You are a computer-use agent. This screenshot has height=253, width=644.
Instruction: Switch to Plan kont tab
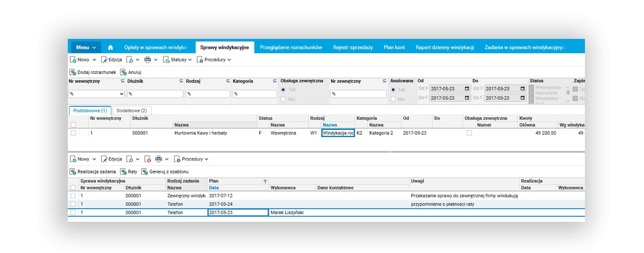click(x=394, y=47)
